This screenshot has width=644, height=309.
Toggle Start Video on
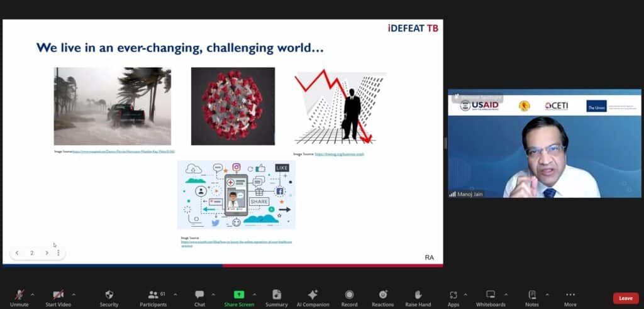point(58,298)
